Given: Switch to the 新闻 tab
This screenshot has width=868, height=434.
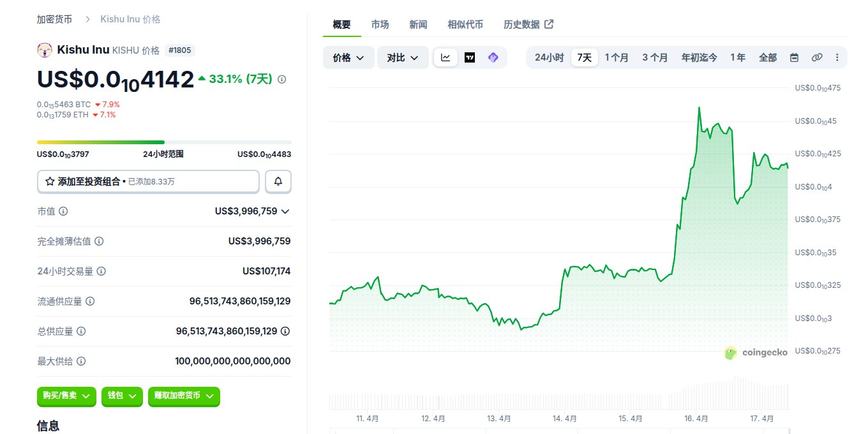Looking at the screenshot, I should tap(418, 24).
